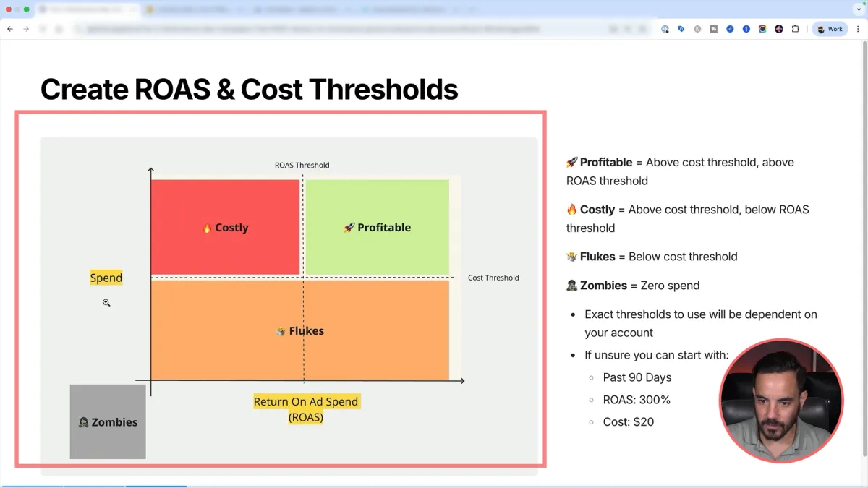This screenshot has height=488, width=868.
Task: Open the Extensions puzzle-piece menu
Action: point(796,29)
